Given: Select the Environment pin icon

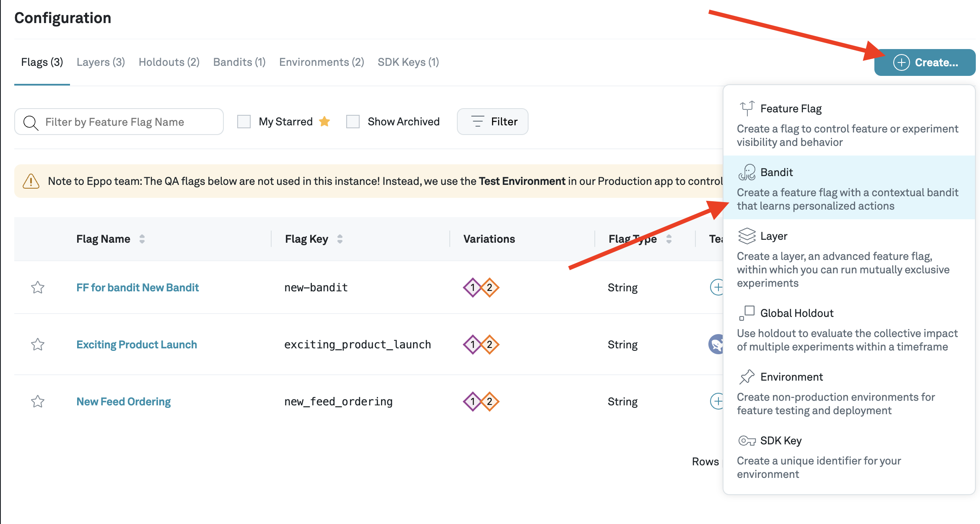Looking at the screenshot, I should [x=747, y=376].
